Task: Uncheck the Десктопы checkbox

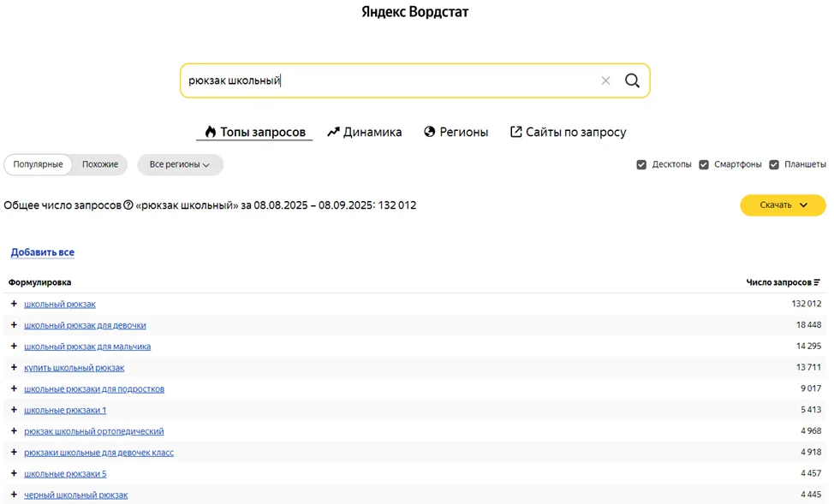Action: 641,164
